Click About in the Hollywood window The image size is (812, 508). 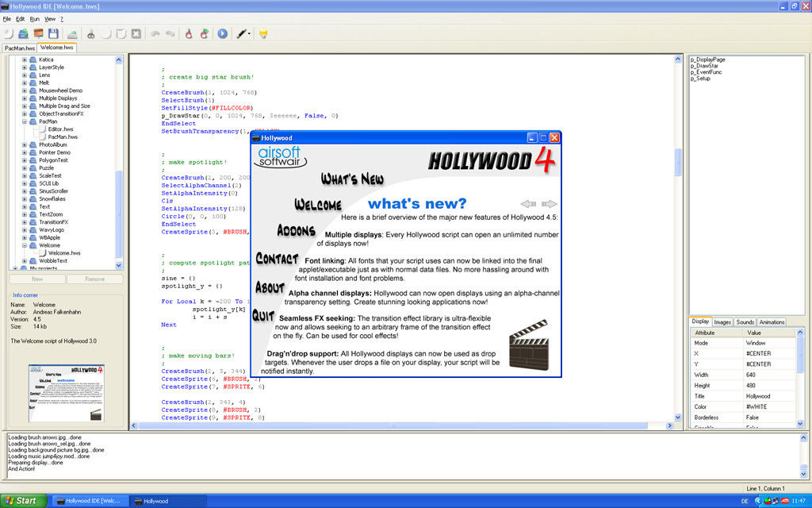coord(270,287)
